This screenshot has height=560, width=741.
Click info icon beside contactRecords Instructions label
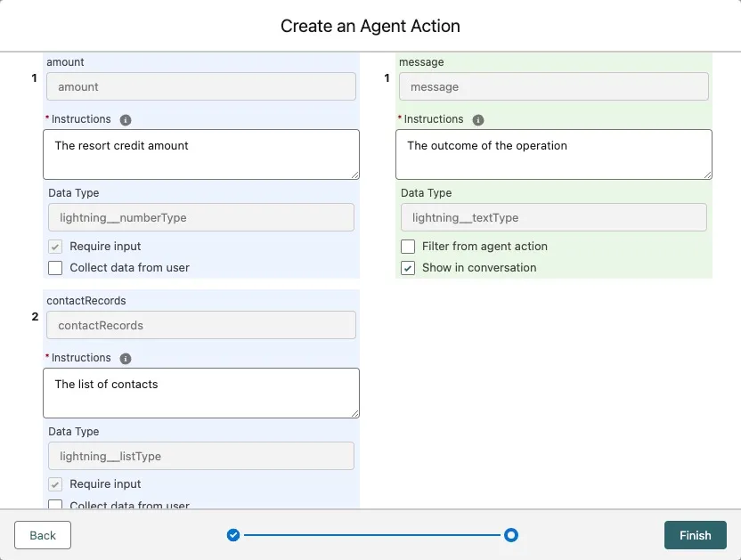(x=126, y=358)
